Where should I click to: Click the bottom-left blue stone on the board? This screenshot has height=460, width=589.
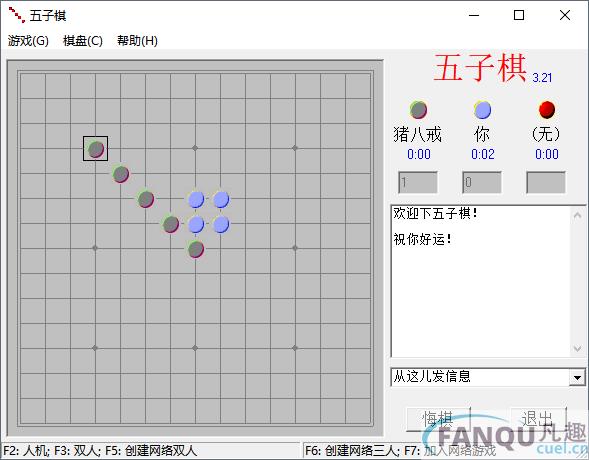pos(195,224)
